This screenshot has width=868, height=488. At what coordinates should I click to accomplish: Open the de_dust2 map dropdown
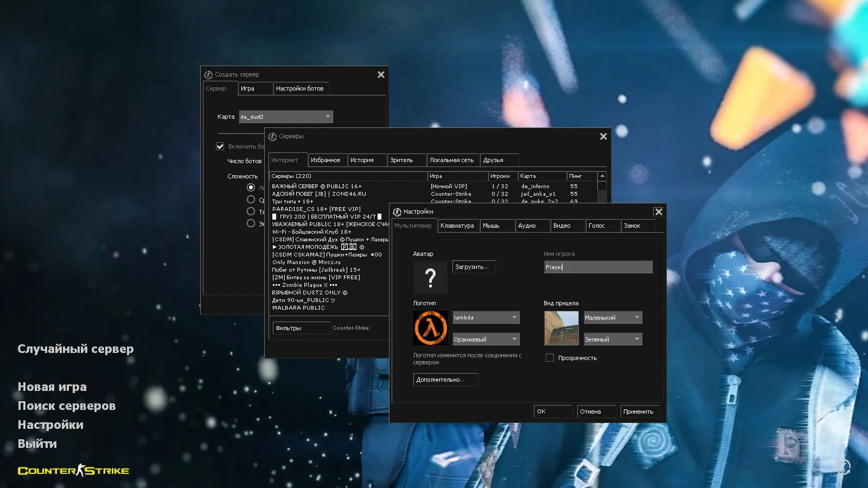click(x=286, y=117)
